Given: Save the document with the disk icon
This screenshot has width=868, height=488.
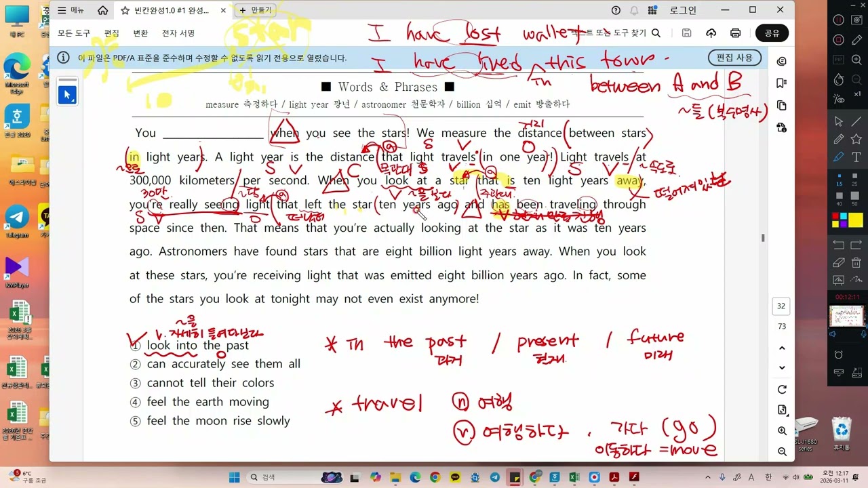Looking at the screenshot, I should coord(686,33).
